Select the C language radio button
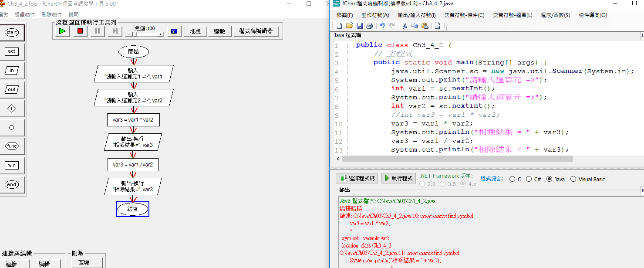 [512, 179]
